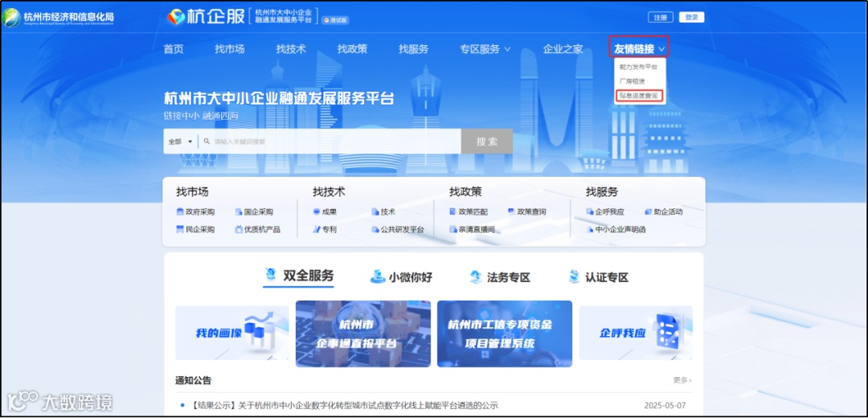Click the date 2025-05-07
868x418 pixels.
tap(665, 405)
